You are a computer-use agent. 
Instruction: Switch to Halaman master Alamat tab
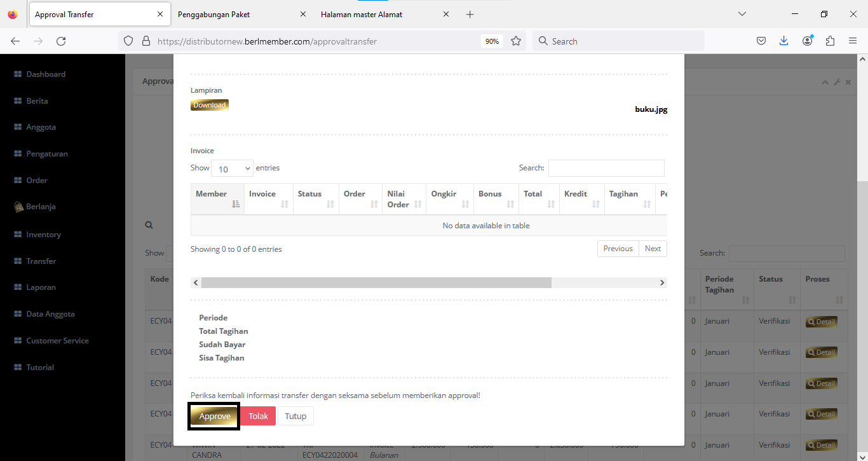[x=378, y=14]
